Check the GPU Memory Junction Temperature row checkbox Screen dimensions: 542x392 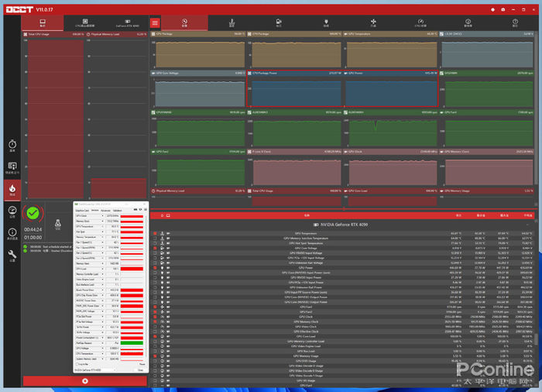click(x=155, y=239)
